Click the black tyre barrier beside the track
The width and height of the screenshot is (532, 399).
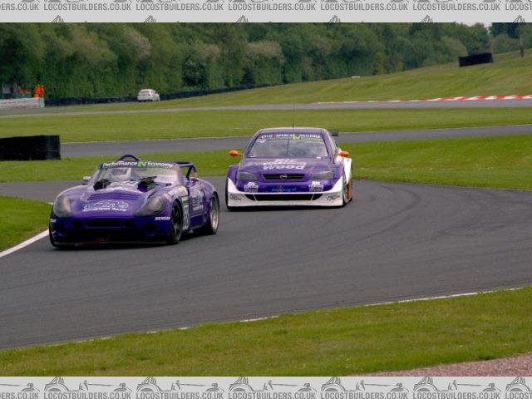30,148
